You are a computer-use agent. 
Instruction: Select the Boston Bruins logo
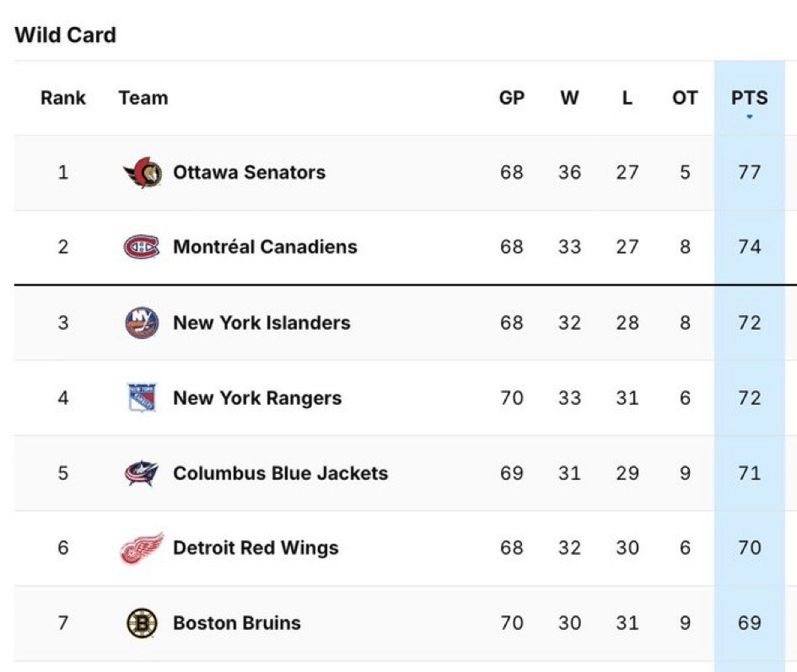(142, 623)
